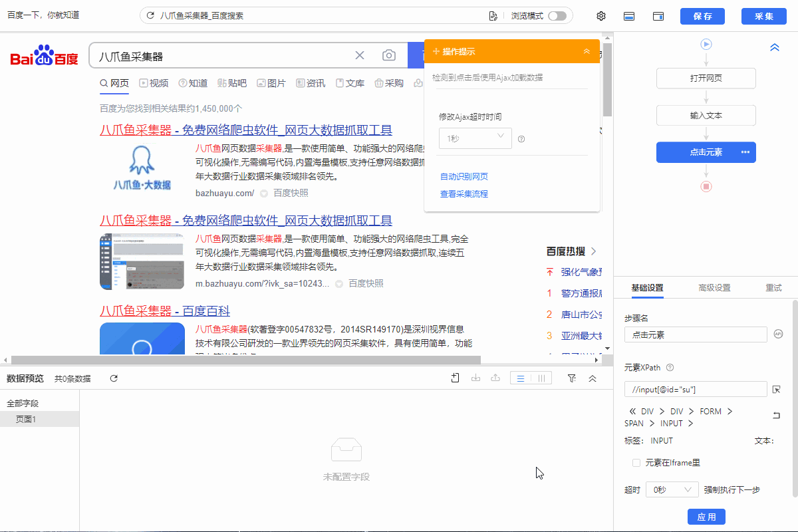Click the API icon next to the step name
The width and height of the screenshot is (798, 532).
[778, 334]
